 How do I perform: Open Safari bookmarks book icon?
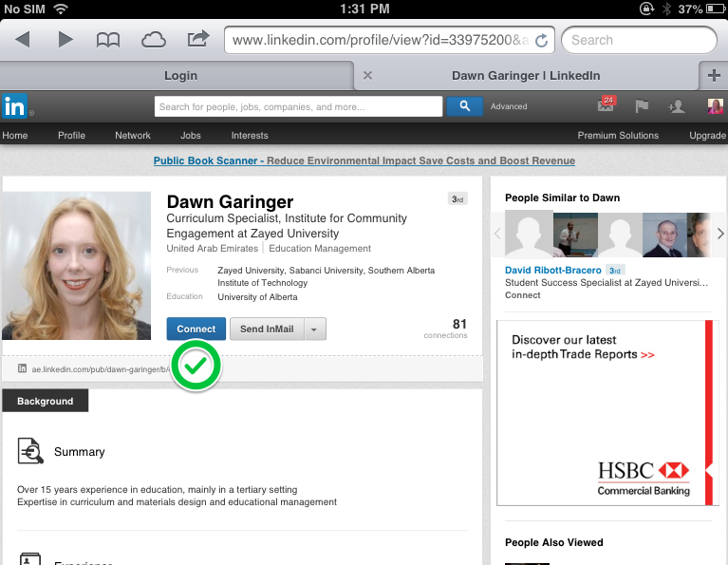(107, 40)
